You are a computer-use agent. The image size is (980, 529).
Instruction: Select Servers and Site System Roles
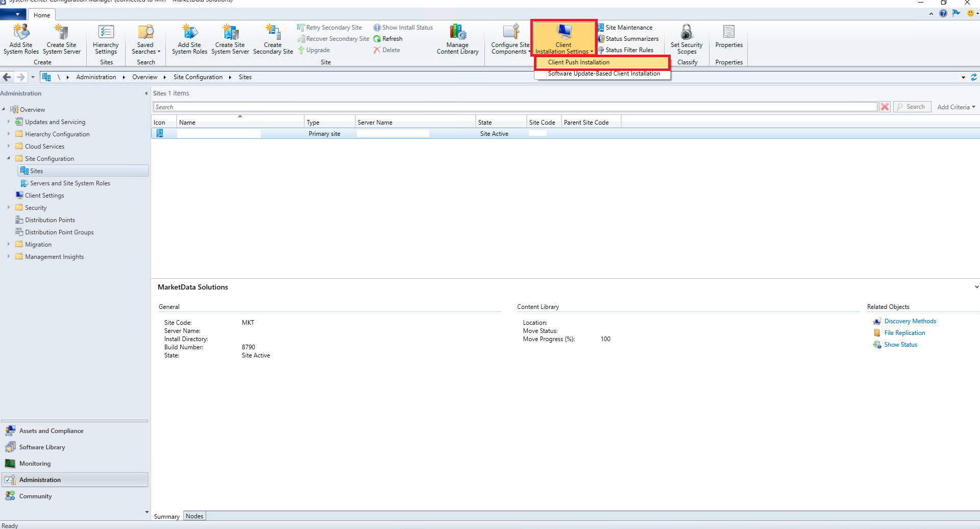pyautogui.click(x=70, y=183)
